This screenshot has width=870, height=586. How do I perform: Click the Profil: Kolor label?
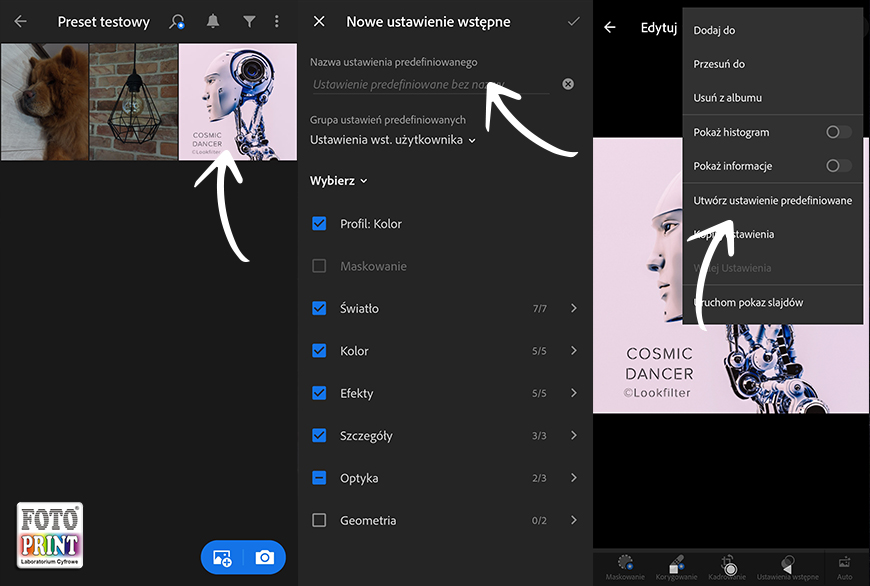point(371,224)
